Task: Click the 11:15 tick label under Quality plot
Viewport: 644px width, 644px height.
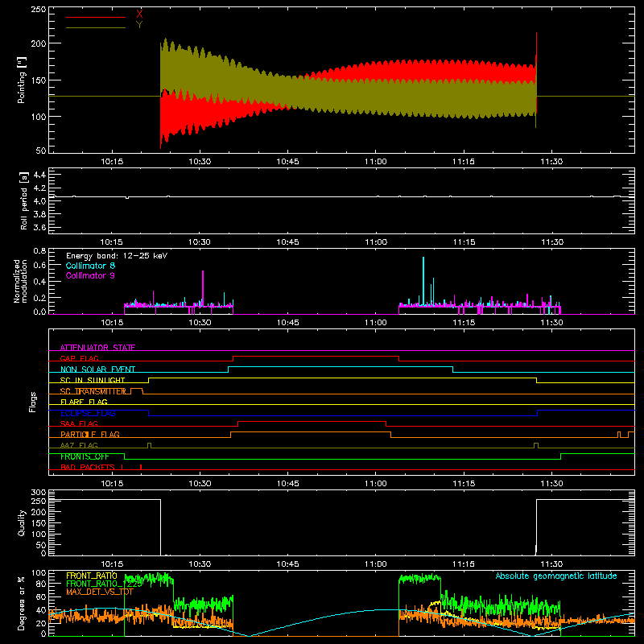Action: tap(464, 564)
